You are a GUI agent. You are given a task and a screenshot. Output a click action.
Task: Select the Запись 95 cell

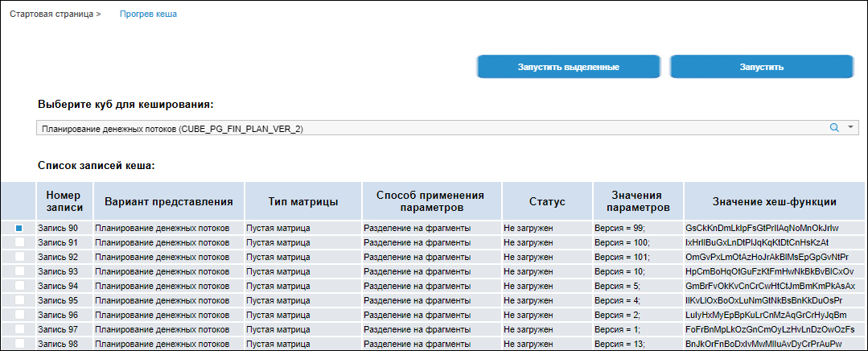[64, 300]
